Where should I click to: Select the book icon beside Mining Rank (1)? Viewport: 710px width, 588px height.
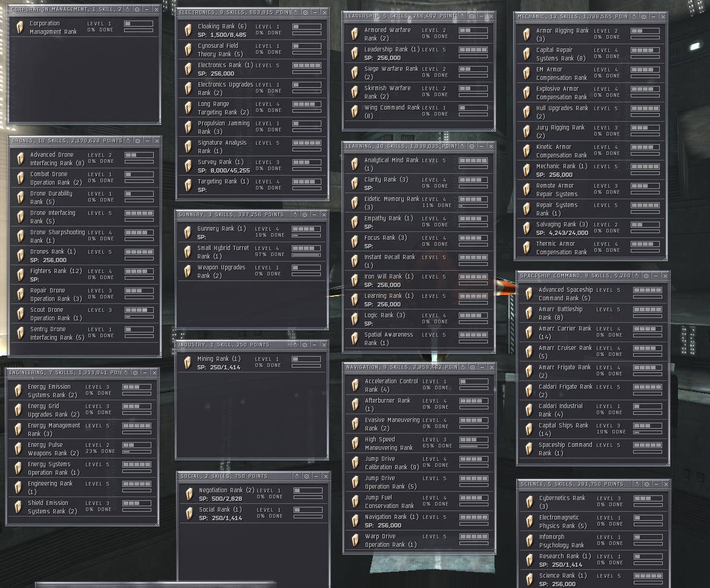[x=188, y=362]
